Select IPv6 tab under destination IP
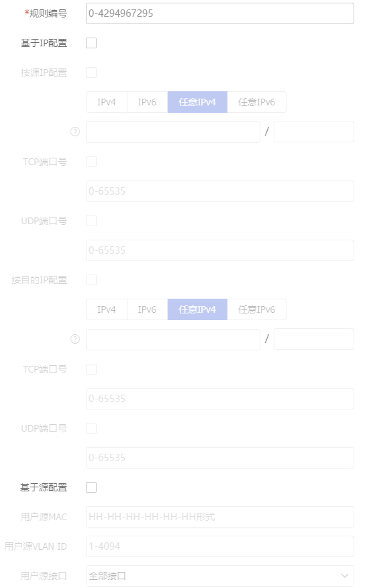This screenshot has height=588, width=369. (x=147, y=309)
